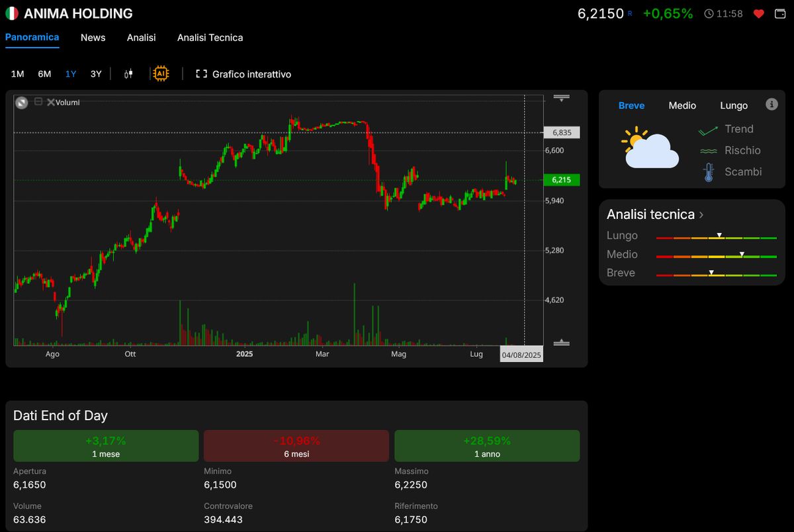
Task: Click the Italian flag icon beside ANIMA HOLDING
Action: [12, 13]
